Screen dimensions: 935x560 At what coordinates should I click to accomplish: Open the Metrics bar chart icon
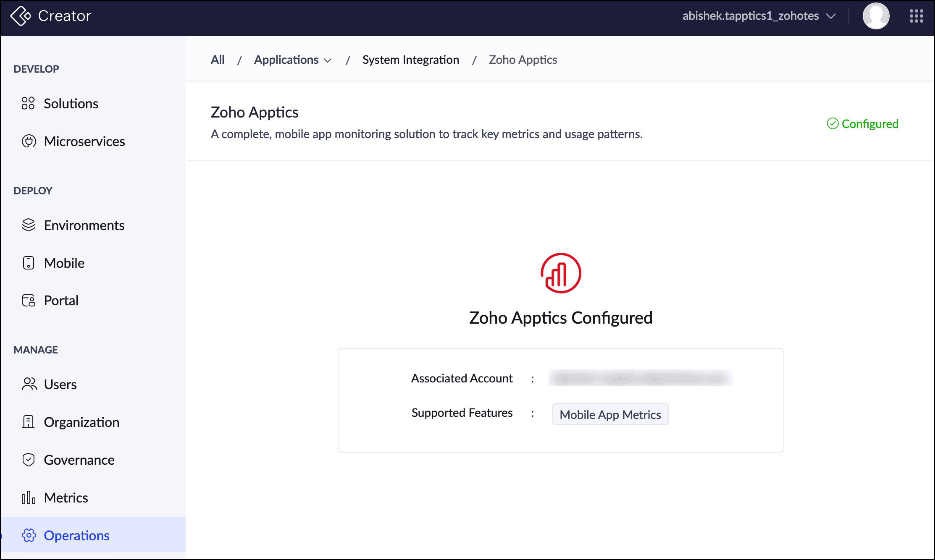29,497
